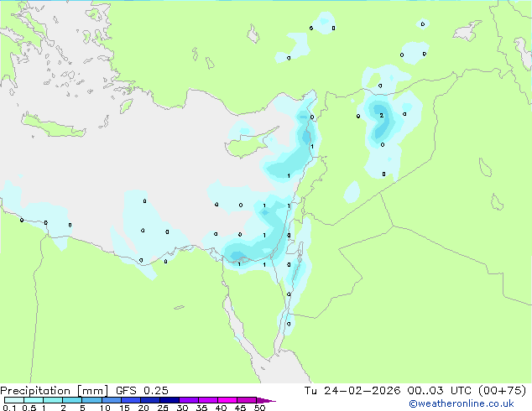Click the "40" legend scale label

(x=221, y=408)
